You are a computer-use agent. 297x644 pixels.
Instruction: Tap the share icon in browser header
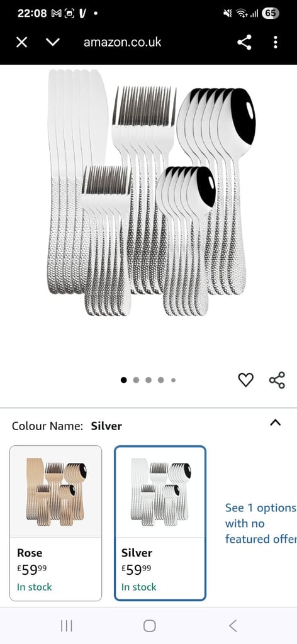244,42
